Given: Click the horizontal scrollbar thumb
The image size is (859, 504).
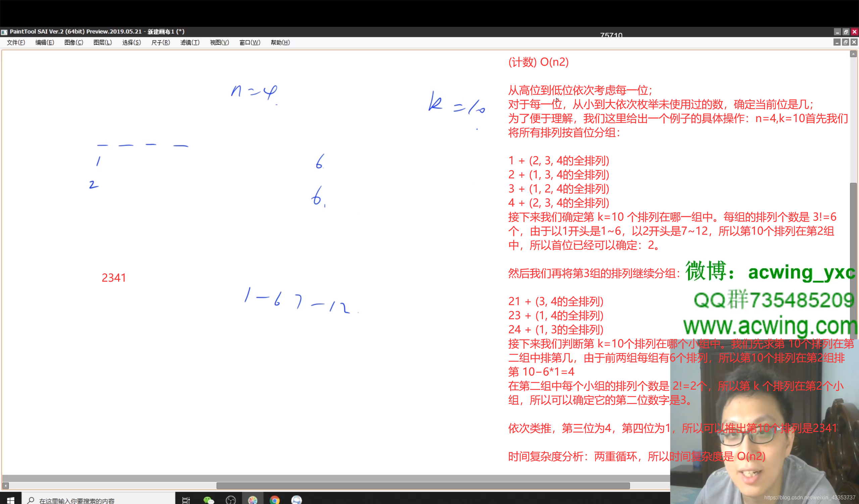Looking at the screenshot, I should (423, 486).
